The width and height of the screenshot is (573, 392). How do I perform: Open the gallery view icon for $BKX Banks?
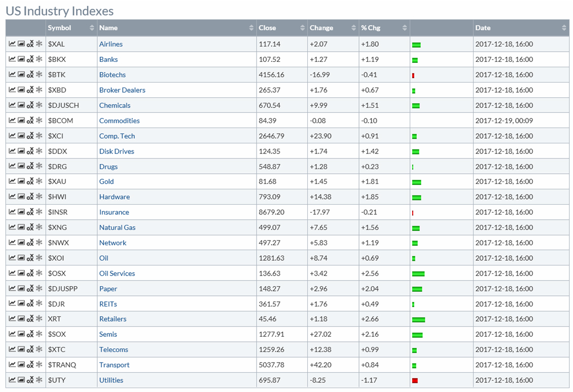(x=21, y=59)
